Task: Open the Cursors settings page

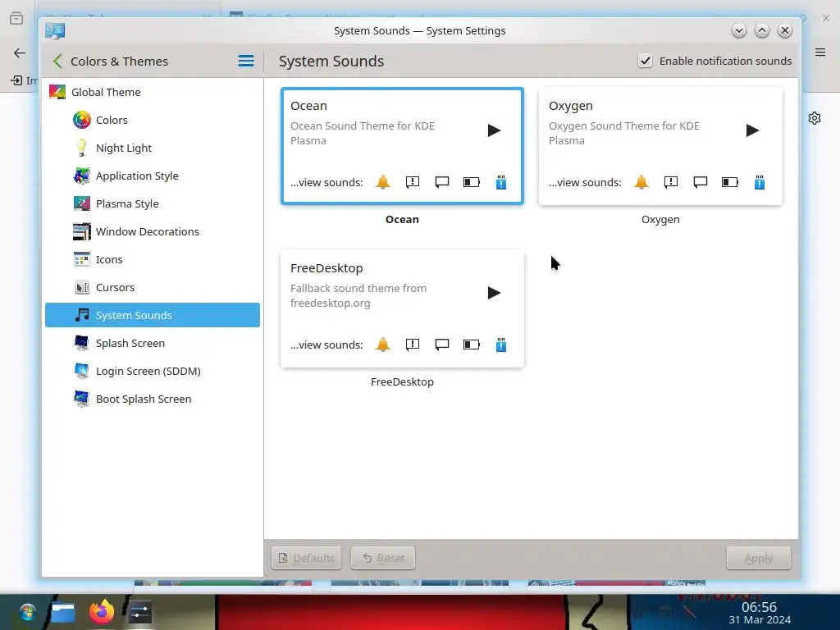Action: coord(152,287)
